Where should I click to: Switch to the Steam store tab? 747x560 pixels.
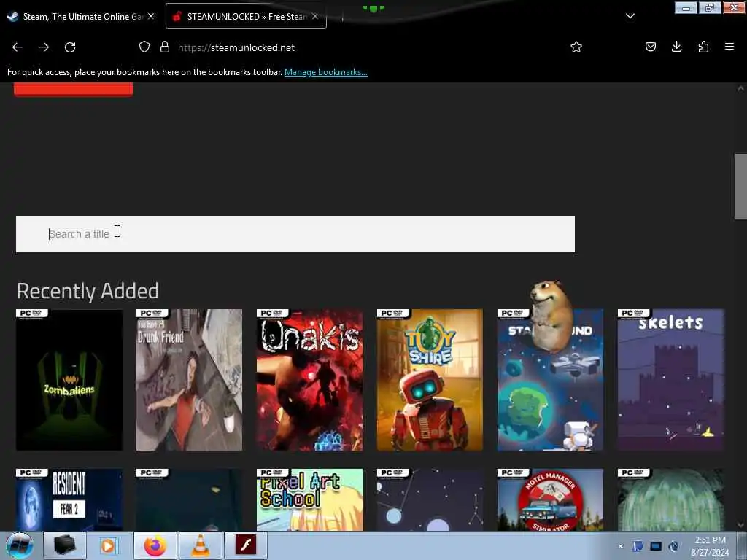pos(76,17)
